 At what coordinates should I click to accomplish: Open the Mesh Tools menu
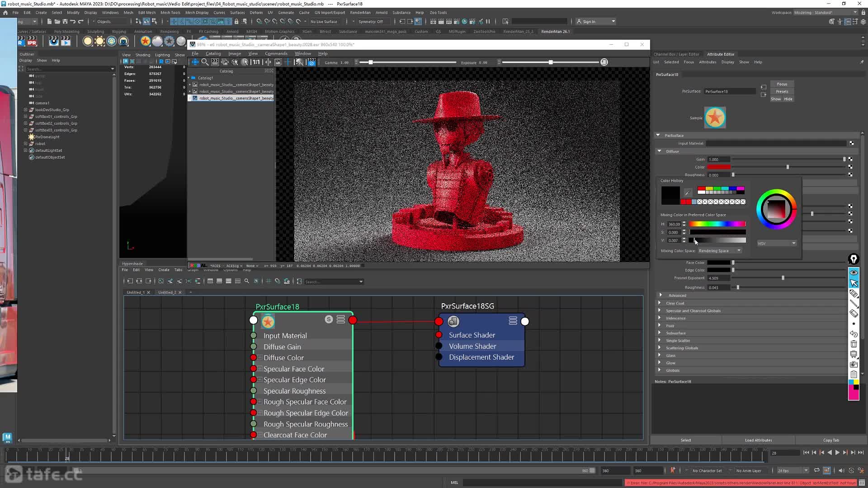point(170,13)
